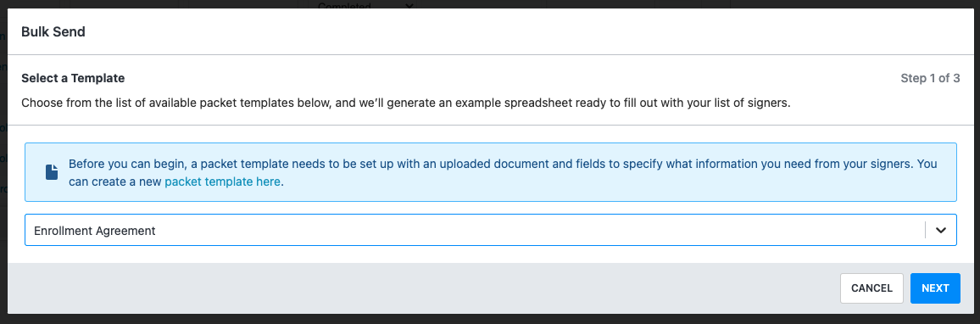980x324 pixels.
Task: Click the instructions about choosing packet templates
Action: pyautogui.click(x=406, y=102)
